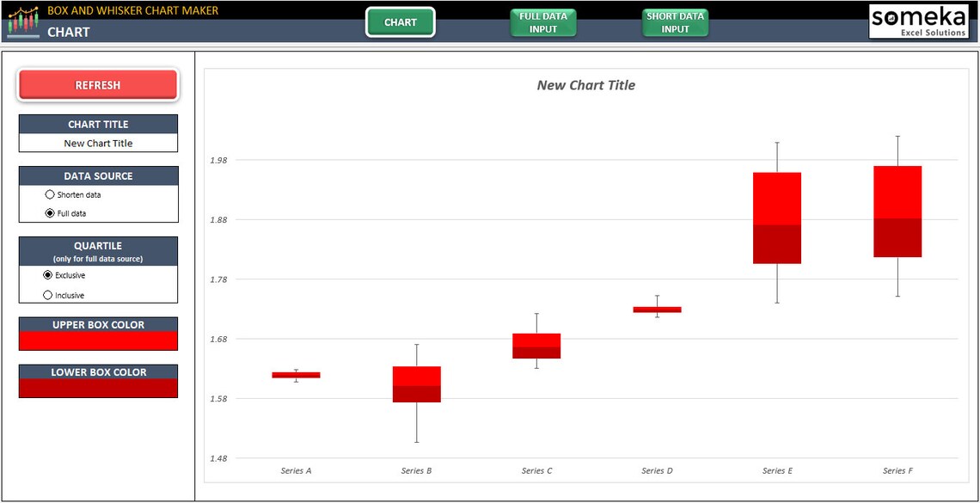The height and width of the screenshot is (503, 980).
Task: Choose Exclusive quartile calculation
Action: (x=50, y=275)
